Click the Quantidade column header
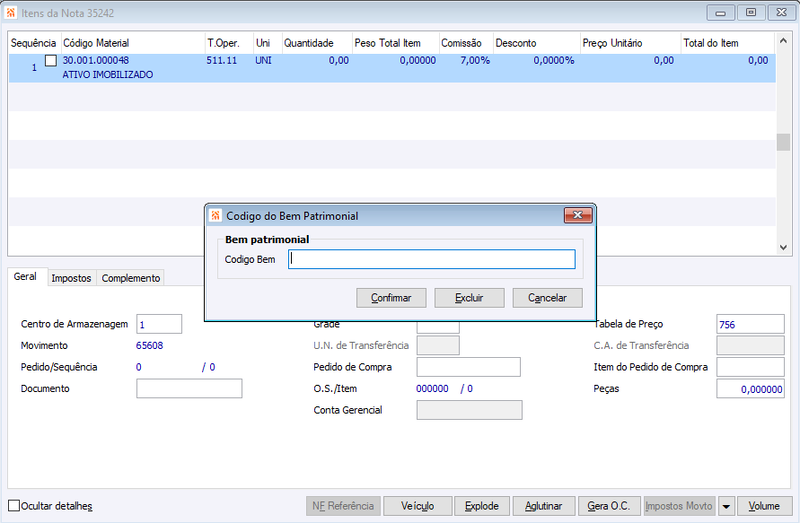This screenshot has height=523, width=800. (x=317, y=43)
